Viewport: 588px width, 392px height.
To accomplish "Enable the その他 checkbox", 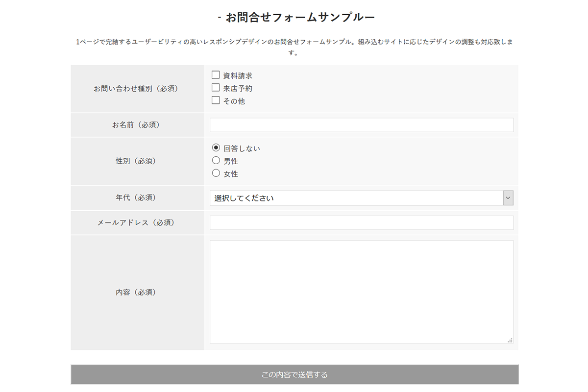I will click(x=216, y=100).
